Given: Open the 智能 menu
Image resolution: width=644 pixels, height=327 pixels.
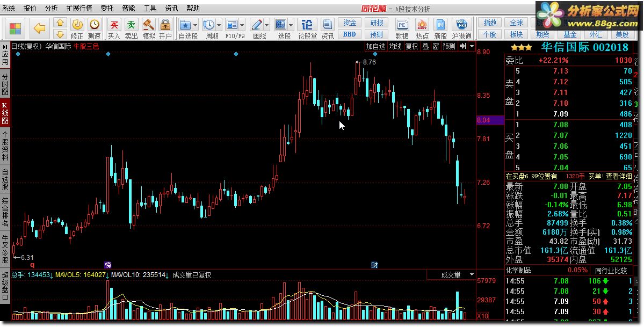Looking at the screenshot, I should click(128, 8).
